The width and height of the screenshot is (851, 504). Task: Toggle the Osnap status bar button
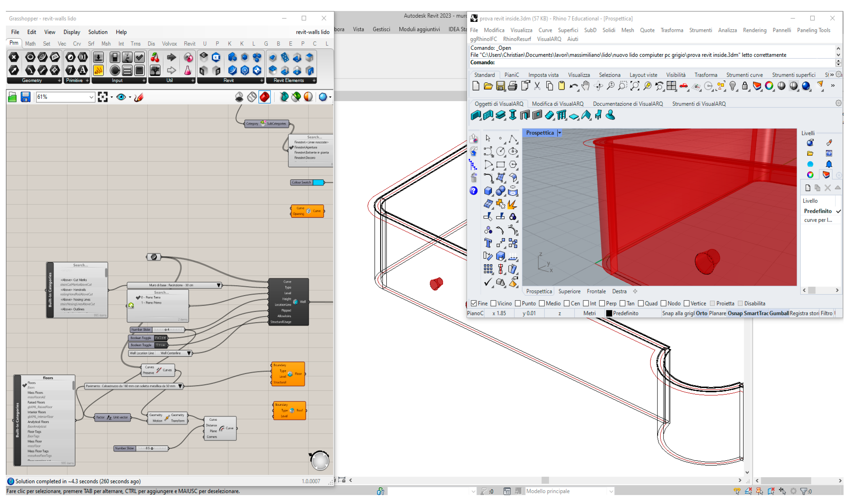(735, 313)
